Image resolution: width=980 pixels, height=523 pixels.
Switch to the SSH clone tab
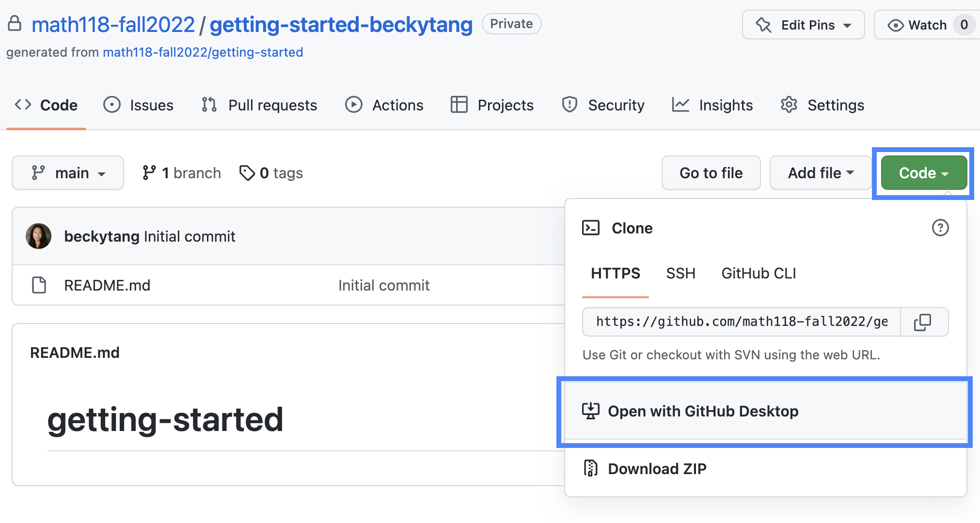pyautogui.click(x=680, y=274)
